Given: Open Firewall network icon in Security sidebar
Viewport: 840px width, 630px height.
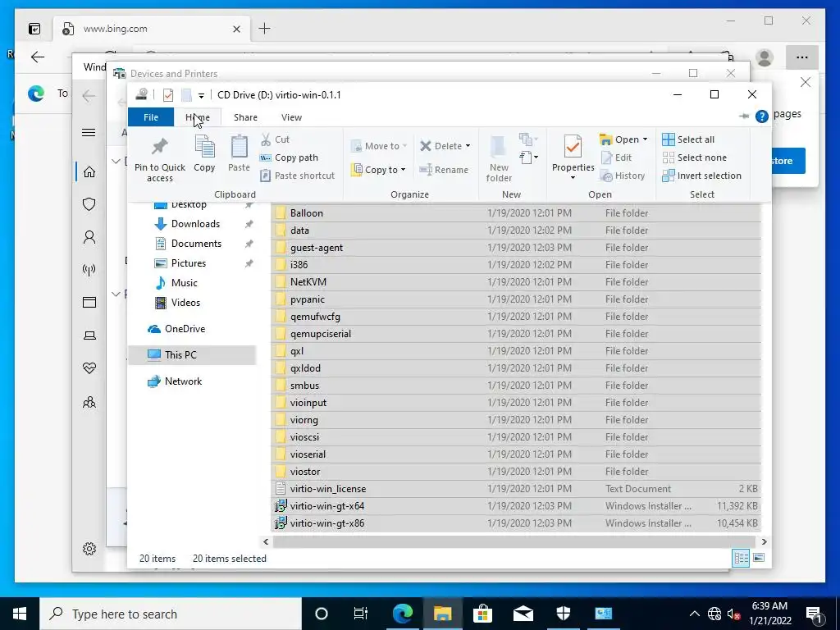Looking at the screenshot, I should 89,269.
